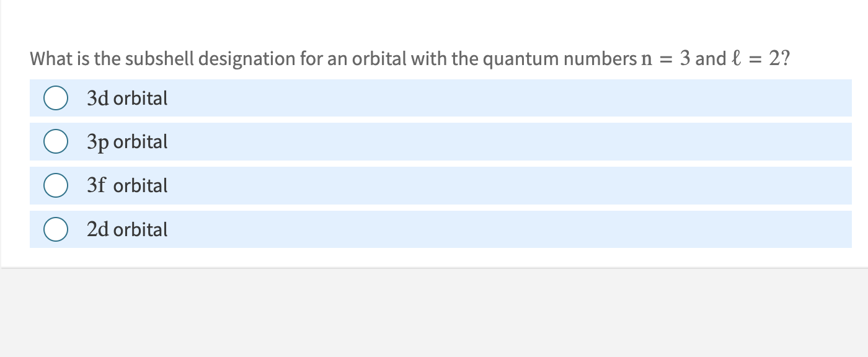Screen dimensions: 868x357
Task: Click the 3p orbital answer text
Action: click(126, 141)
